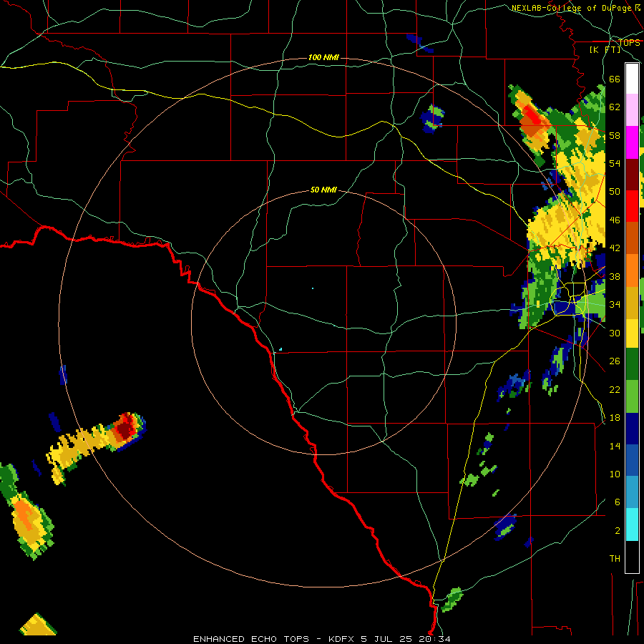Click the legend value "22"
This screenshot has width=644, height=644.
point(615,389)
